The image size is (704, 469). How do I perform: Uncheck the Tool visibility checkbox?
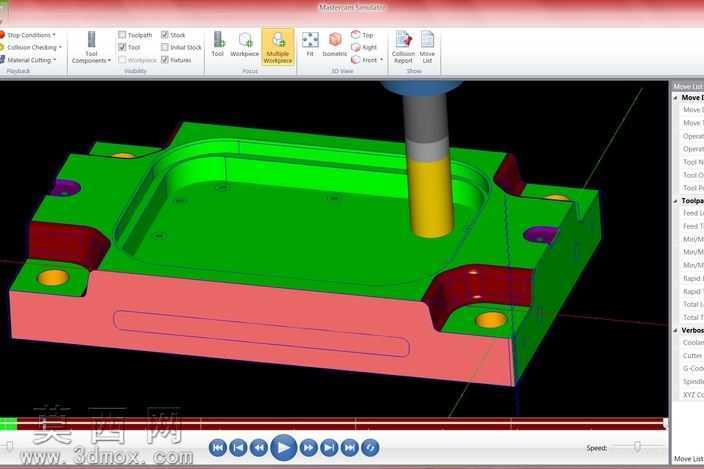[x=122, y=47]
